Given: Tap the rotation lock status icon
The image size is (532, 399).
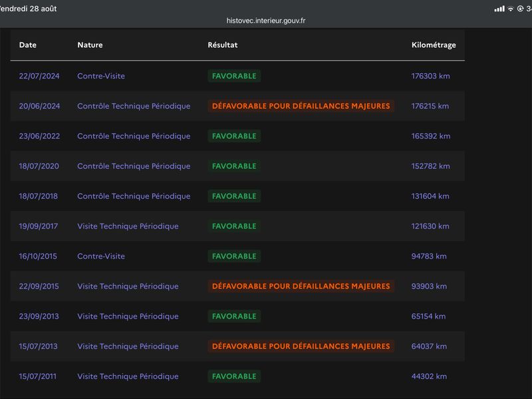Looking at the screenshot, I should click(x=520, y=9).
